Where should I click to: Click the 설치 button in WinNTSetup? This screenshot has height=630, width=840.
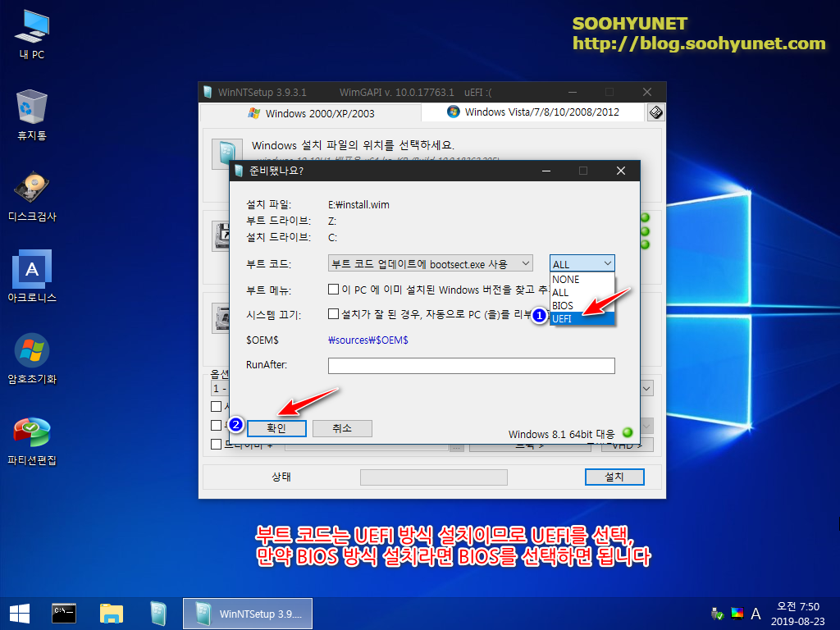[614, 477]
